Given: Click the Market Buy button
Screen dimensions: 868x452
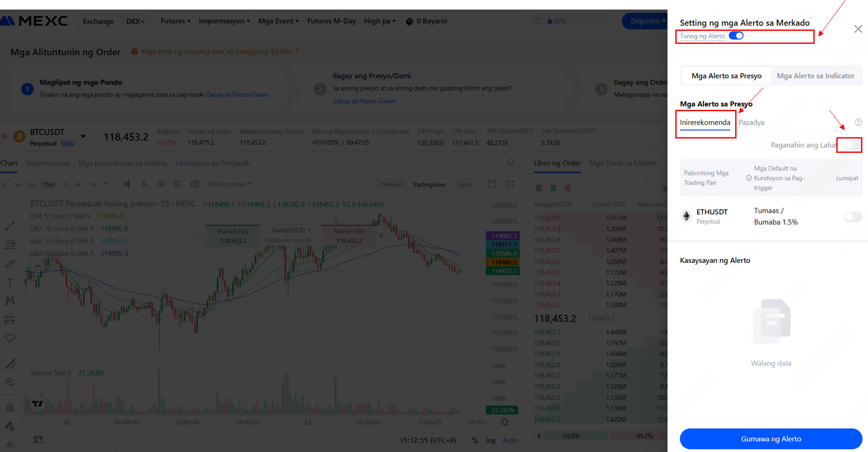Looking at the screenshot, I should point(233,236).
